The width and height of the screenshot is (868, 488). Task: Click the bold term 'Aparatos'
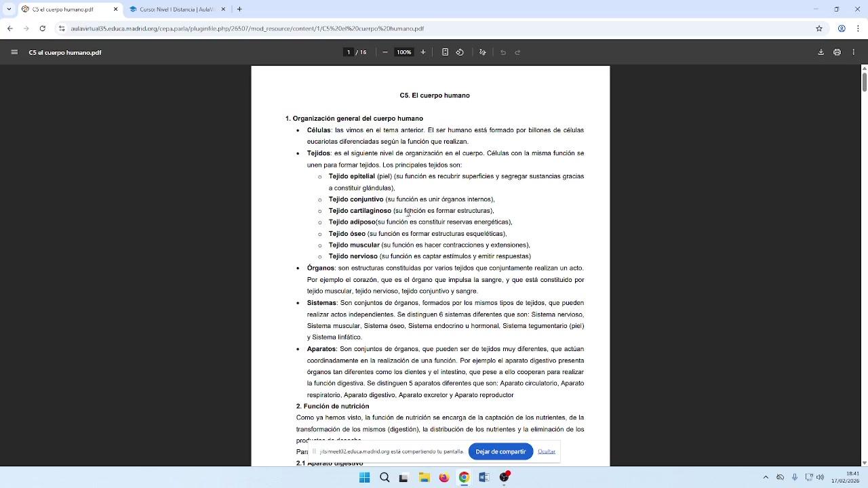(x=321, y=349)
